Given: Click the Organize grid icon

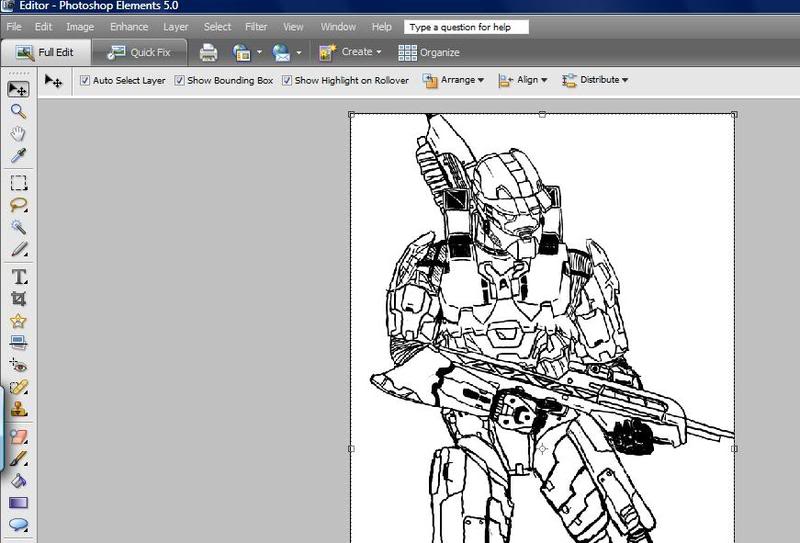Looking at the screenshot, I should coord(408,53).
